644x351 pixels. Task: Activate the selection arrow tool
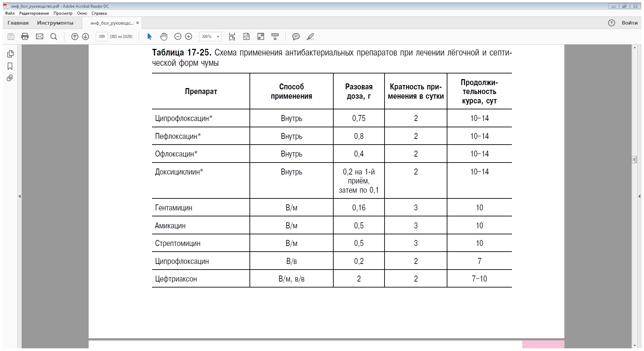click(x=149, y=37)
